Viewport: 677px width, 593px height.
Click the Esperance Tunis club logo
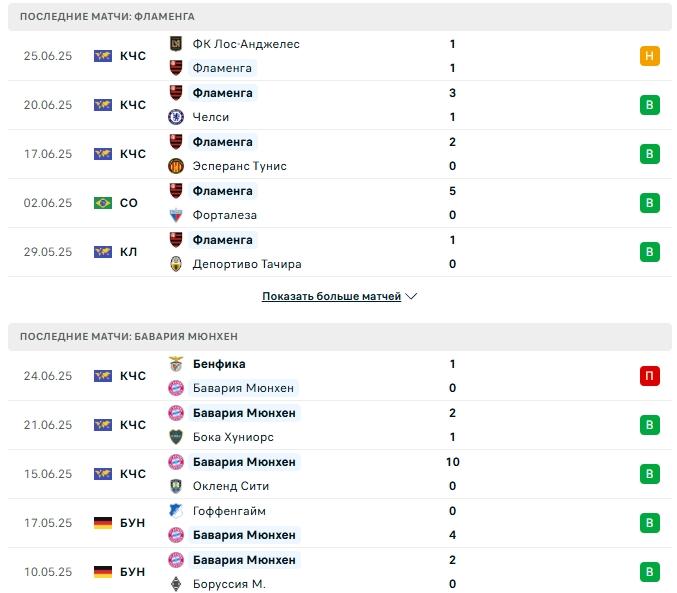pos(176,166)
